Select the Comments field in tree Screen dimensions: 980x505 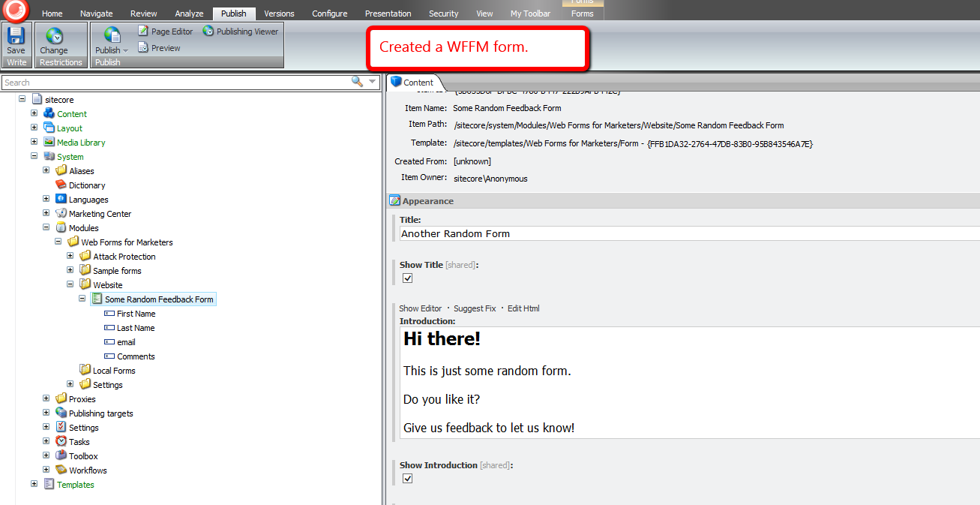[x=136, y=356]
